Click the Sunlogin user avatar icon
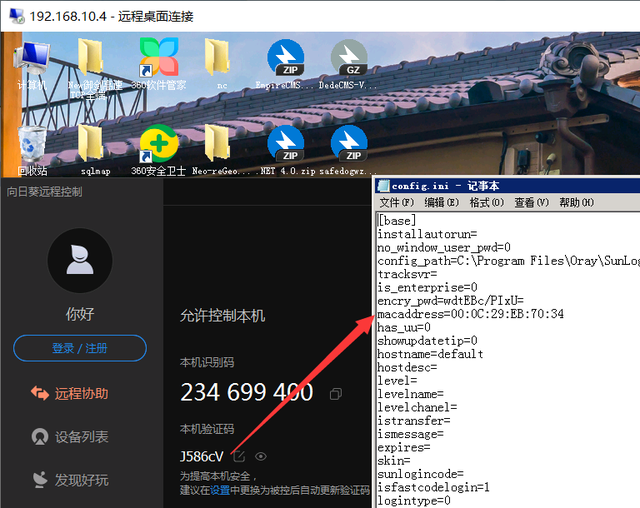 [80, 260]
